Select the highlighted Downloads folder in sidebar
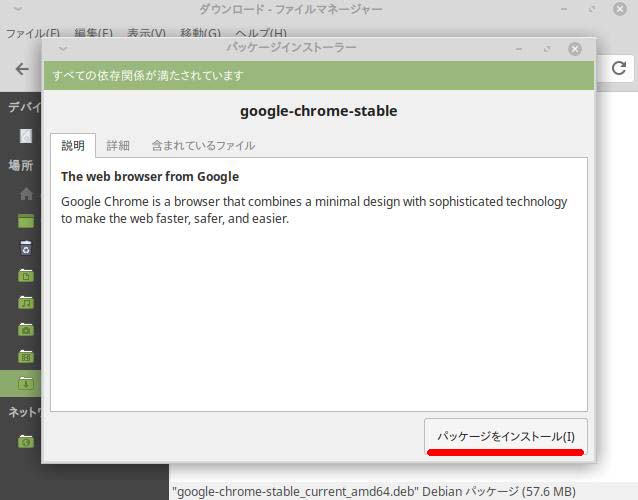 (26, 382)
